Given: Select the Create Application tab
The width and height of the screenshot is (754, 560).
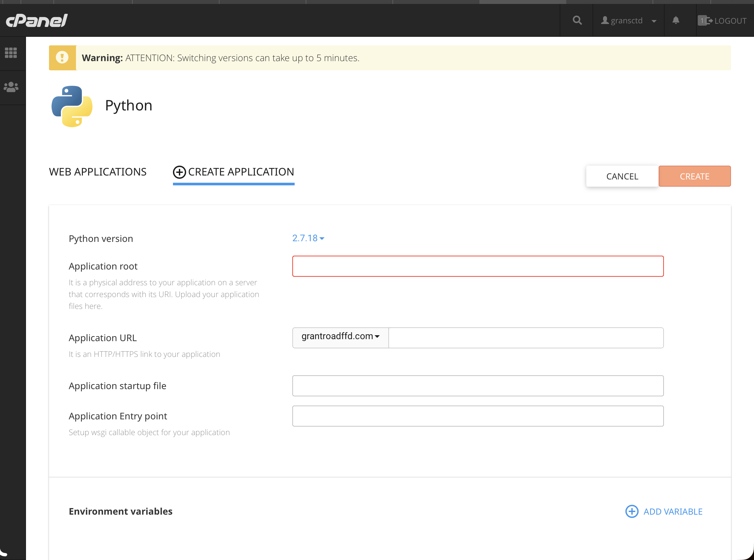Looking at the screenshot, I should (234, 172).
